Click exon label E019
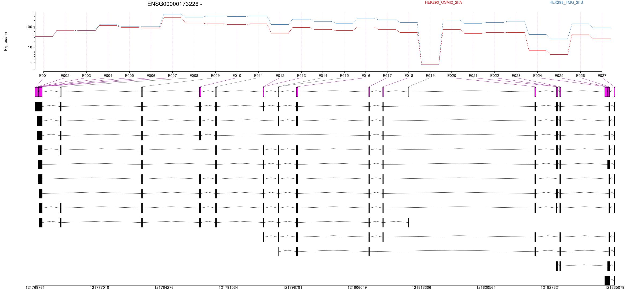 click(430, 76)
